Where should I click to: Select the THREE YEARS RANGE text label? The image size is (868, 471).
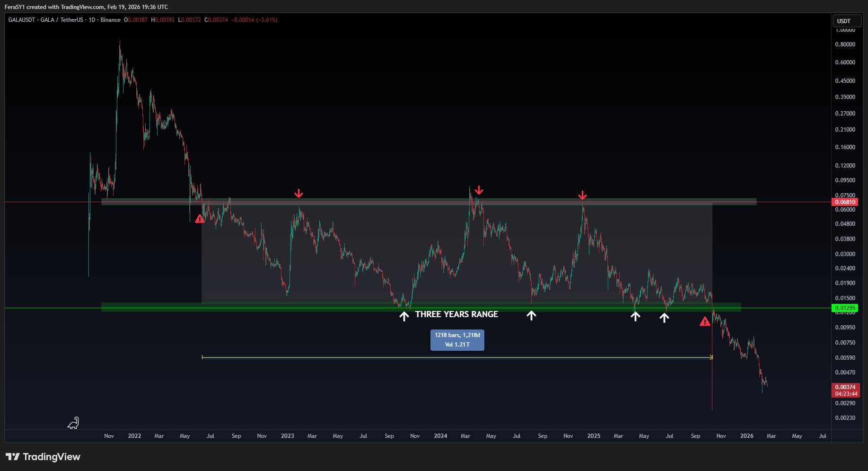click(456, 314)
